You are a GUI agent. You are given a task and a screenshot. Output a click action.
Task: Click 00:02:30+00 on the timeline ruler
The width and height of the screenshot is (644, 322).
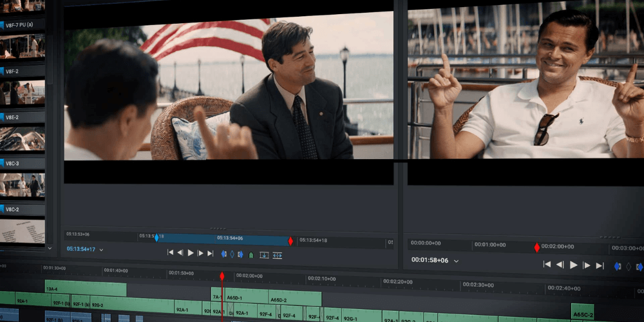(x=478, y=285)
